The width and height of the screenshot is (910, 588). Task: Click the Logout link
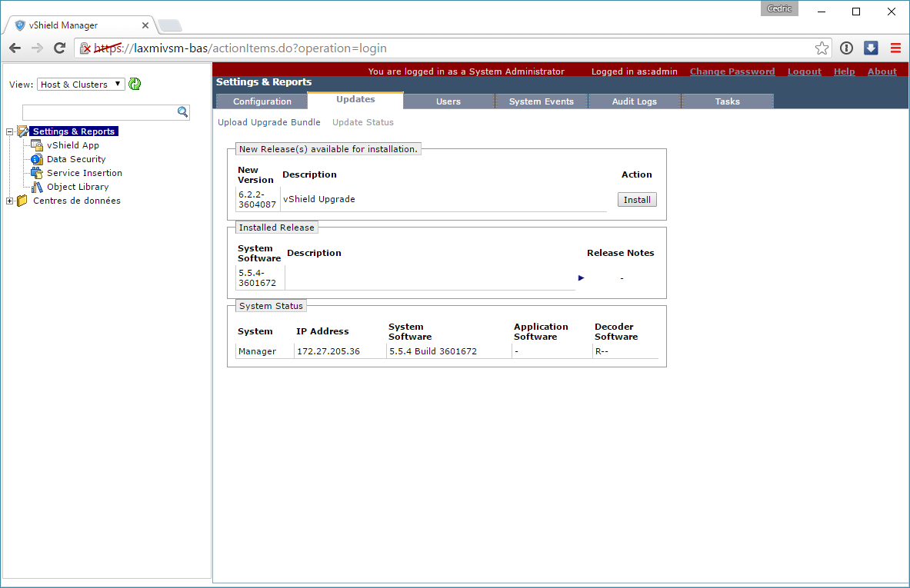[804, 71]
